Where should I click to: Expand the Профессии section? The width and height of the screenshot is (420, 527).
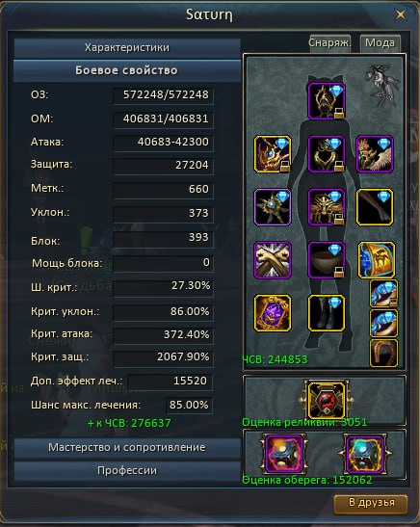(127, 470)
